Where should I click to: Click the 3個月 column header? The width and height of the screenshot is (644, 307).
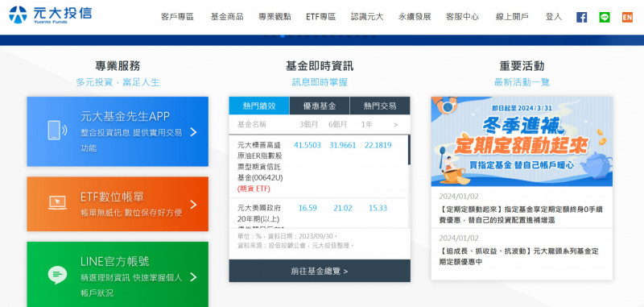[x=308, y=125]
